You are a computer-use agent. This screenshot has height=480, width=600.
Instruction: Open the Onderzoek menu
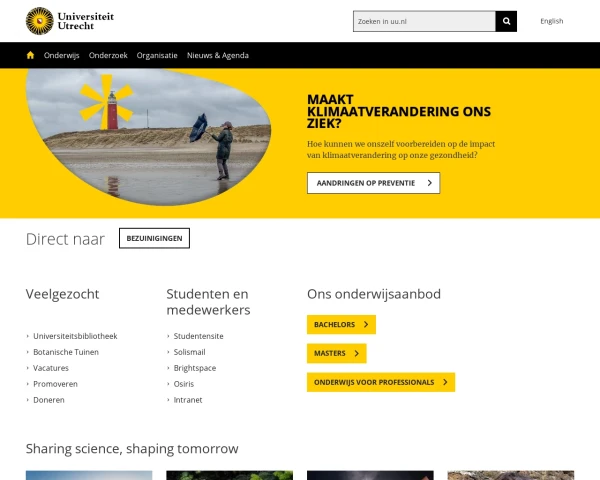tap(108, 56)
